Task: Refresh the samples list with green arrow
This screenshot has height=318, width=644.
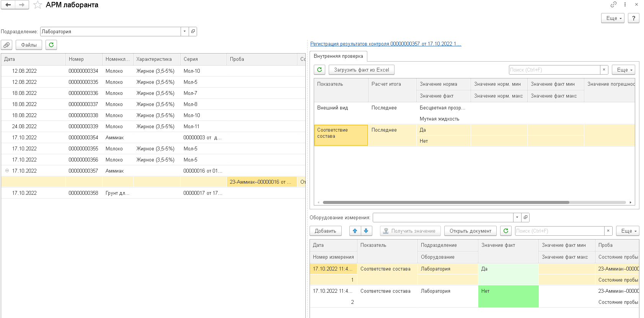Action: 51,45
